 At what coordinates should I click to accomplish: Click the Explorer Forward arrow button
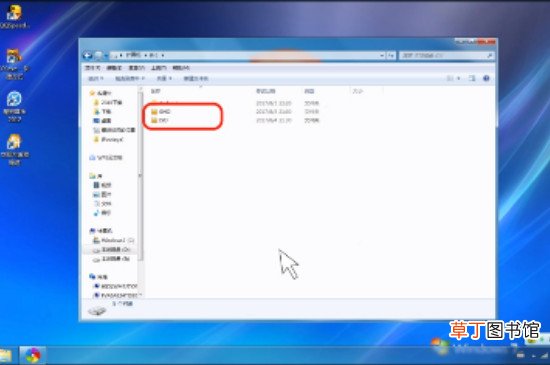(99, 55)
